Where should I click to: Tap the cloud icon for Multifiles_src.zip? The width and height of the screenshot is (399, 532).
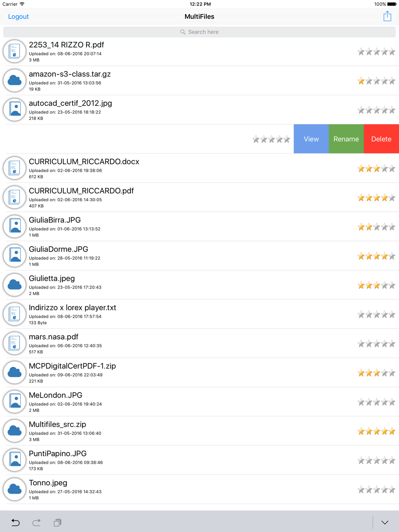15,430
